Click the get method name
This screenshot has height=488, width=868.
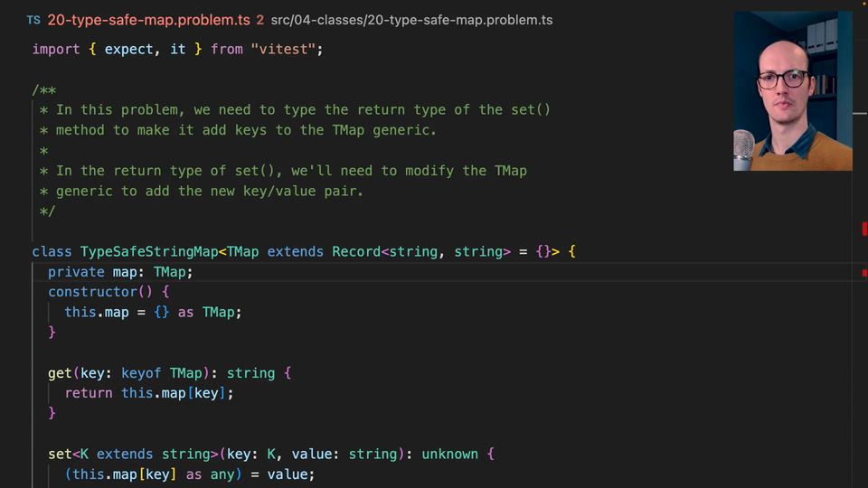[x=60, y=372]
